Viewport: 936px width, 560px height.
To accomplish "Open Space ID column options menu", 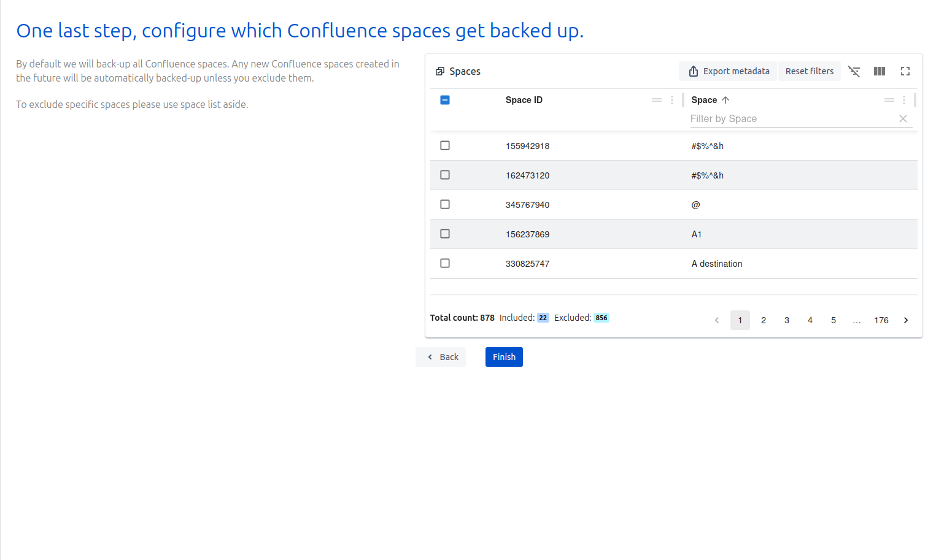I will click(672, 100).
